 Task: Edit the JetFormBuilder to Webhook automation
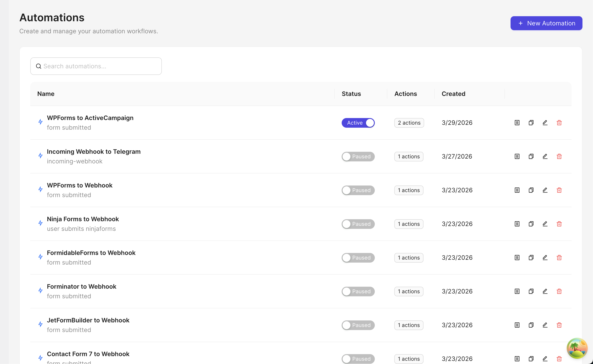545,325
